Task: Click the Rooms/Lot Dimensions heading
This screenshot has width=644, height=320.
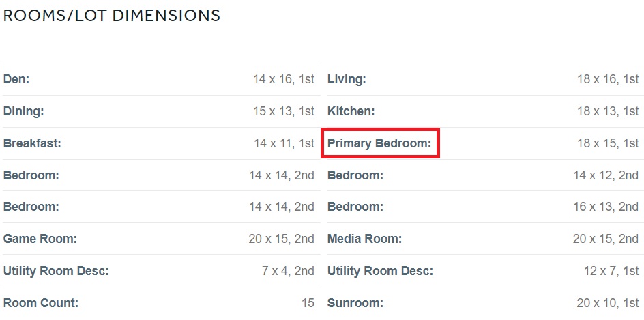Action: coord(112,16)
